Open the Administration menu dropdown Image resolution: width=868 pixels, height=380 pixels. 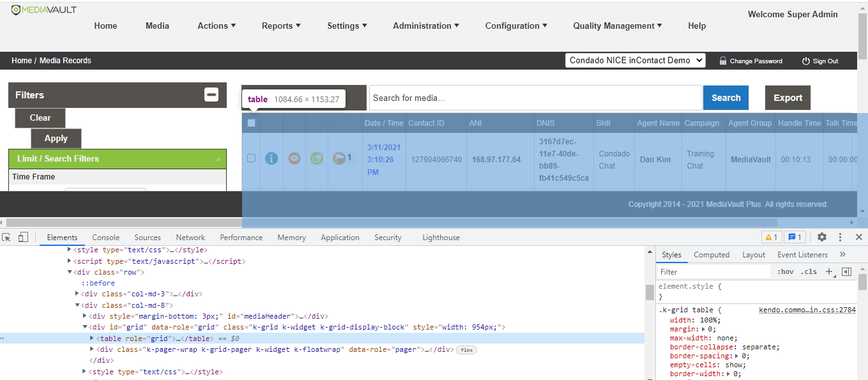point(426,26)
